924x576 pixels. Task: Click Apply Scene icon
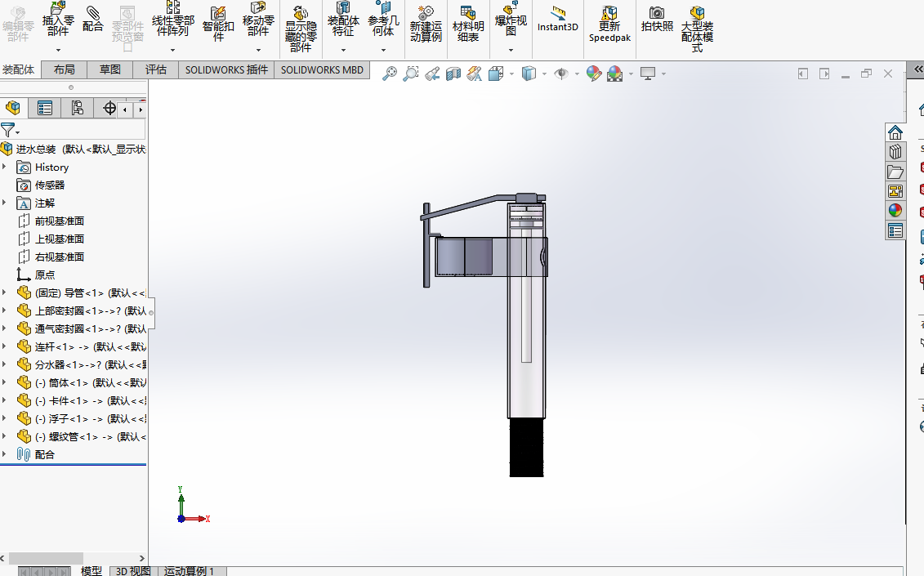click(614, 74)
